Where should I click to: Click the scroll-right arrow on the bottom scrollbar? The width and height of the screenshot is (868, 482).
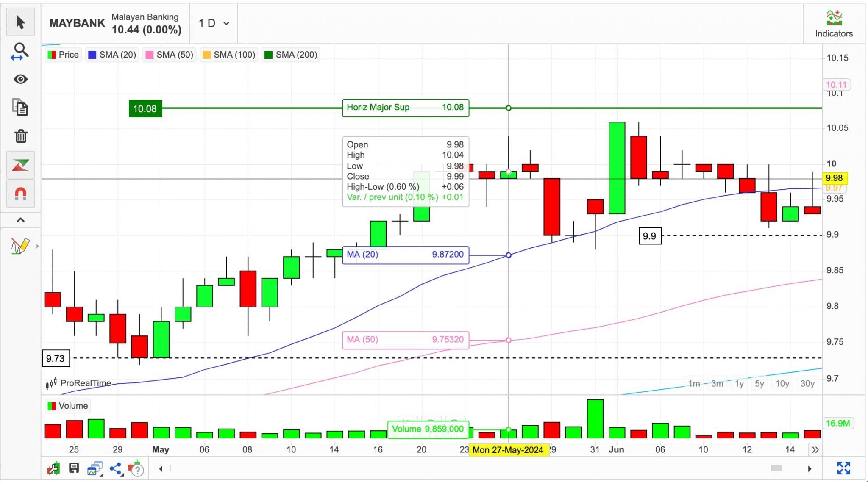tap(810, 468)
